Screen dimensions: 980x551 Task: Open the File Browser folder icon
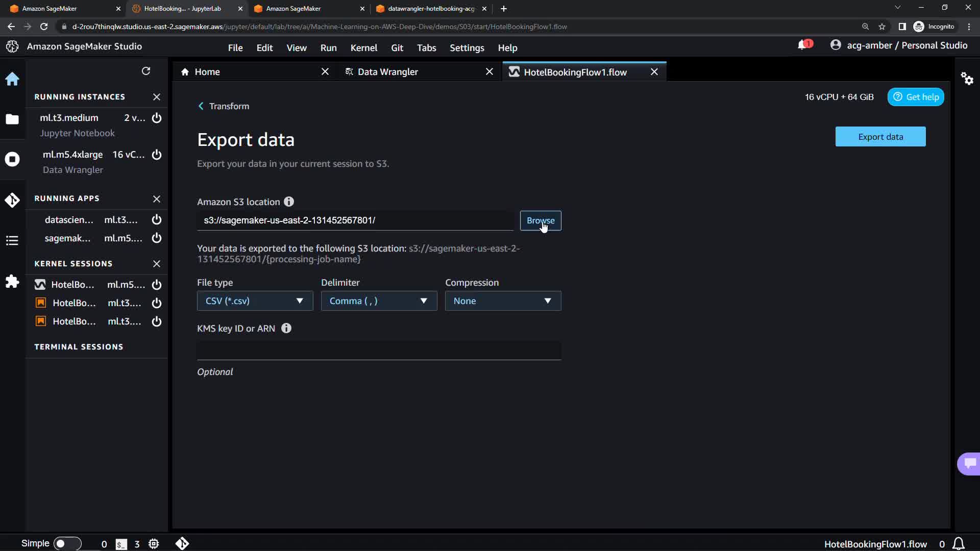click(12, 119)
